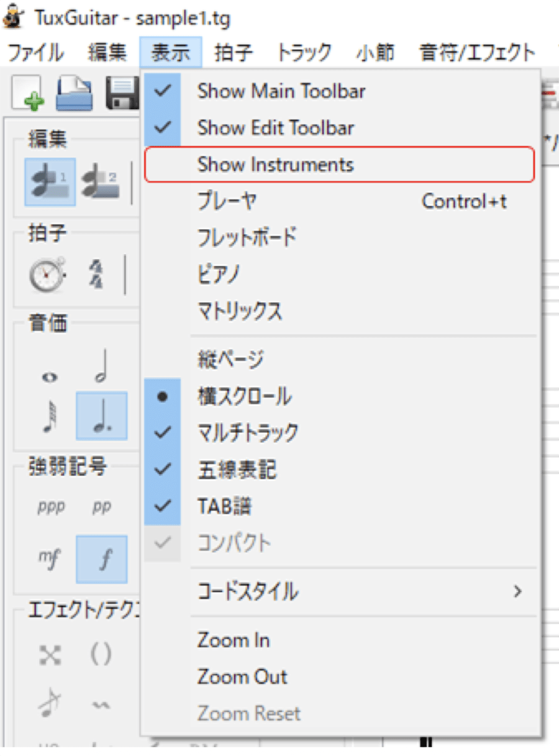Select the Voice 2 edit icon

point(101,182)
